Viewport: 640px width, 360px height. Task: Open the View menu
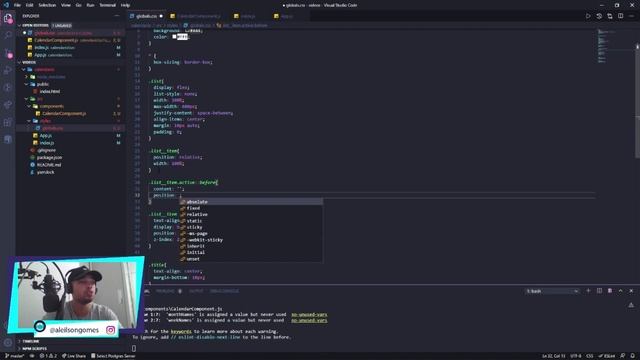coord(66,5)
